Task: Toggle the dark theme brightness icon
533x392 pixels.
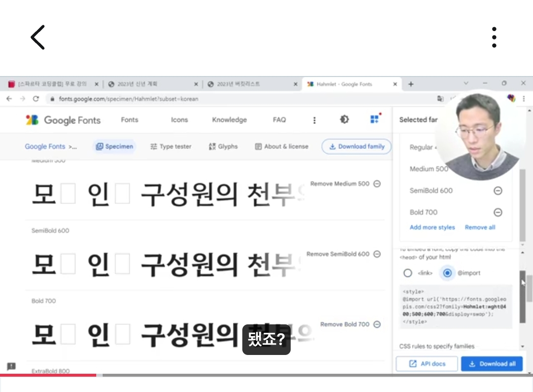Action: (344, 119)
